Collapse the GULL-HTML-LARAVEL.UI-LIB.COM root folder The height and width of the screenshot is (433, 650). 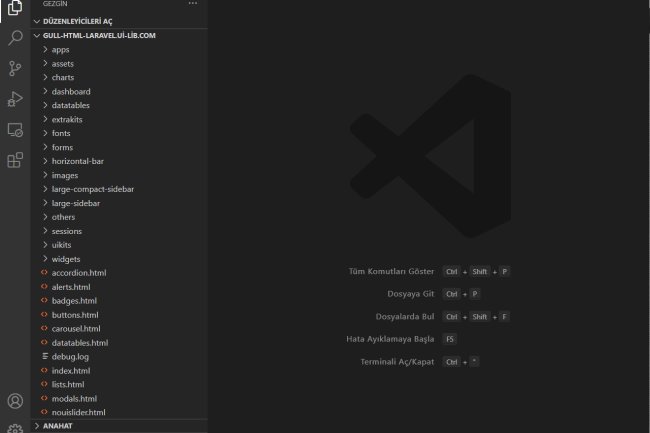pos(100,35)
